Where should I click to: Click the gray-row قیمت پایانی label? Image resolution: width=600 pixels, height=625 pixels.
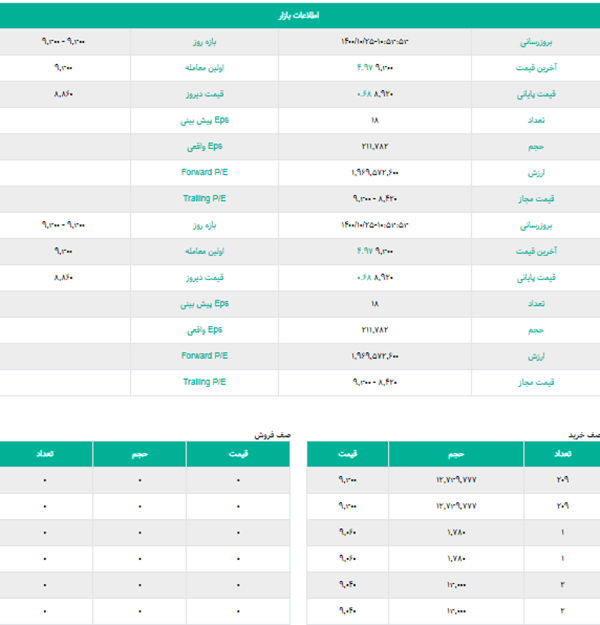(536, 94)
